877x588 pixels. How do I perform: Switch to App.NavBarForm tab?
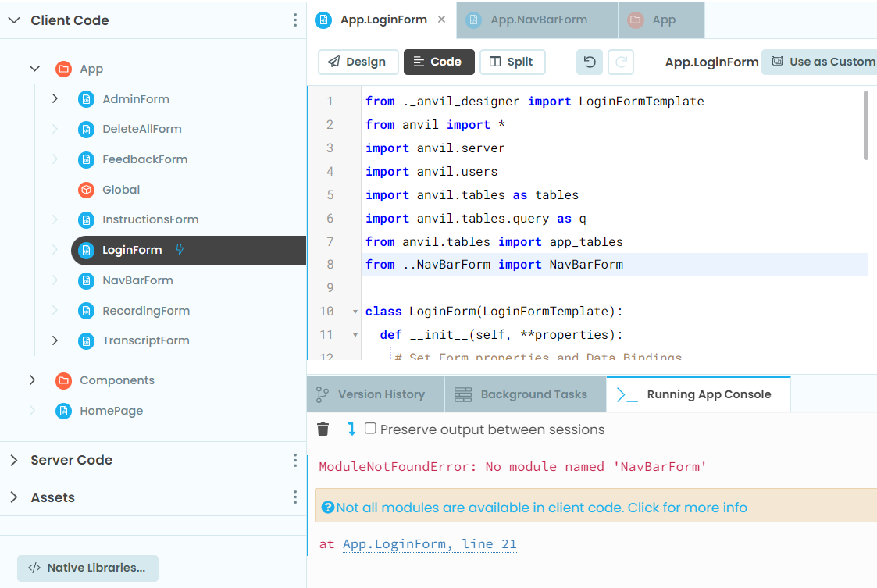(537, 20)
